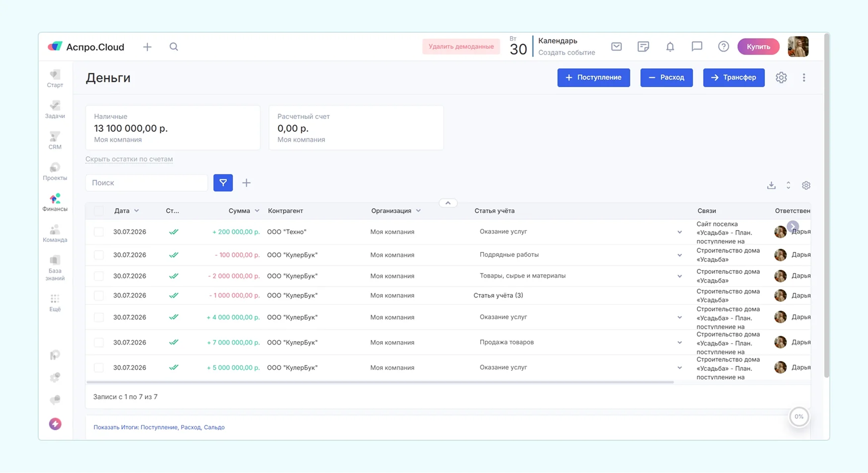This screenshot has width=868, height=473.
Task: Open the Расчетный счет account card
Action: [356, 127]
